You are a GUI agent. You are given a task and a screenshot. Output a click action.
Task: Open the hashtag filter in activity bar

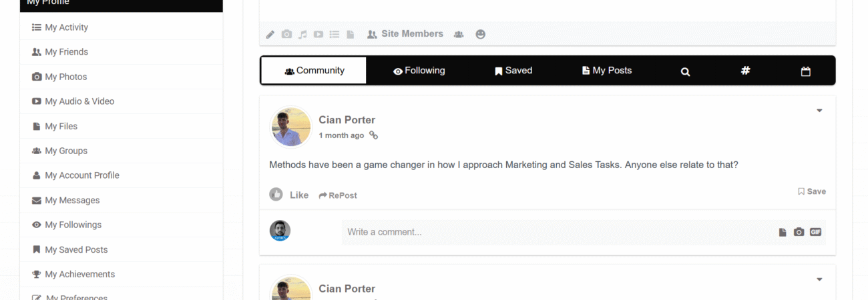745,71
